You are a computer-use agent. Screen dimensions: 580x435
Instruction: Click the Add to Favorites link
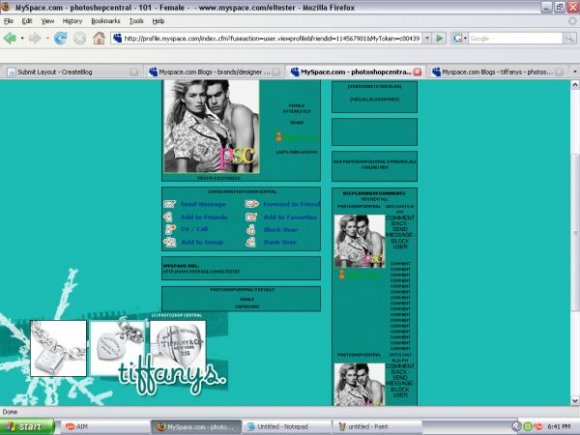coord(290,217)
